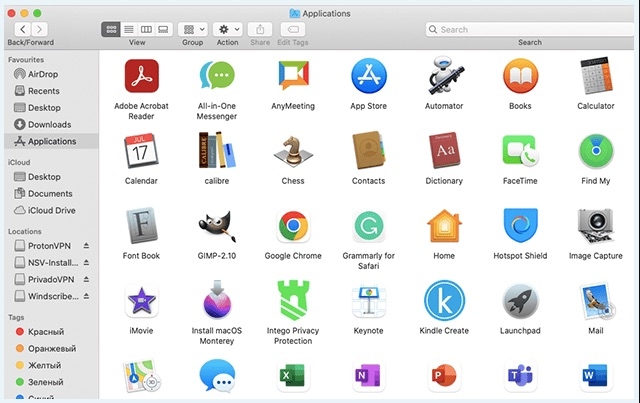Screen dimensions: 640x403
Task: Go back with the Back arrow
Action: point(23,29)
